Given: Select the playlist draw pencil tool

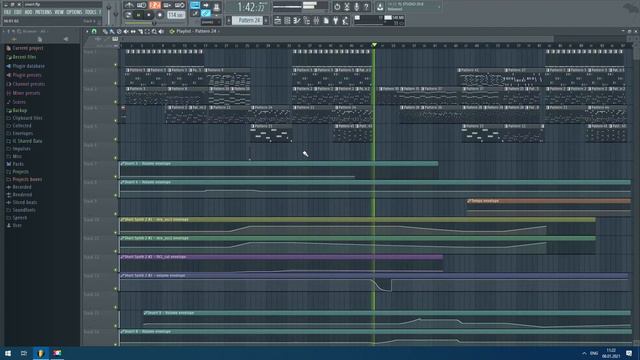Looking at the screenshot, I should (x=105, y=31).
